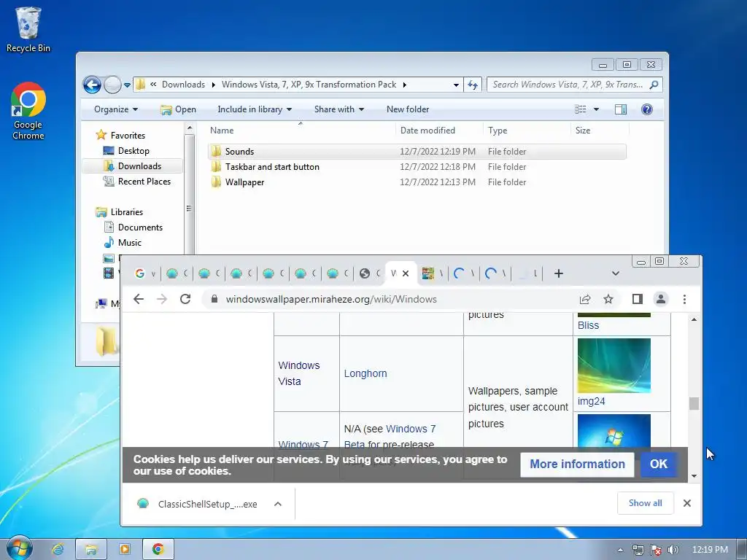Go back in the Chrome browser
747x560 pixels.
(139, 299)
